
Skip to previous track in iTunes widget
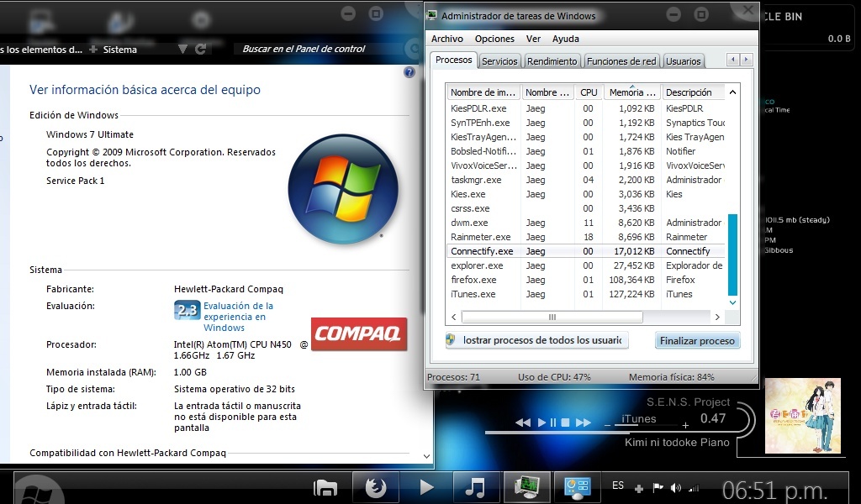523,423
